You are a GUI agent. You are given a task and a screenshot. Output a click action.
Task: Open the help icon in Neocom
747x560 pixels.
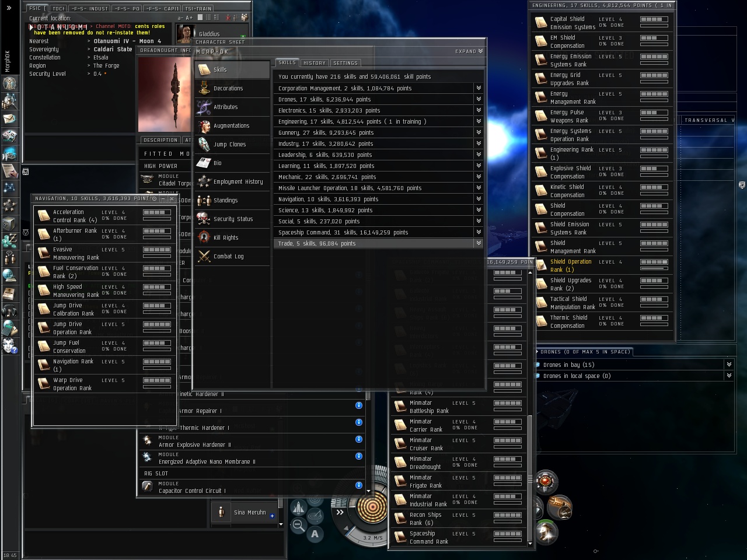[x=10, y=345]
